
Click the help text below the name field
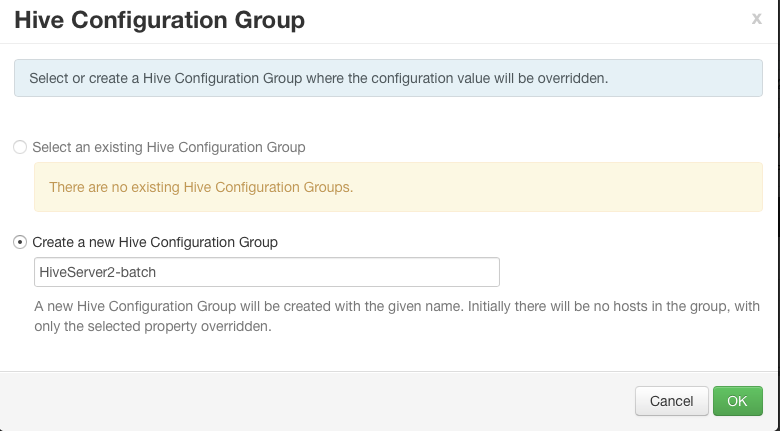tap(397, 316)
